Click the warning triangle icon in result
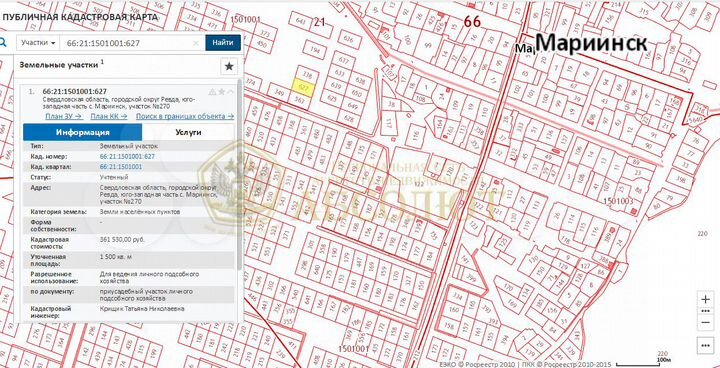This screenshot has height=368, width=720. pyautogui.click(x=212, y=92)
